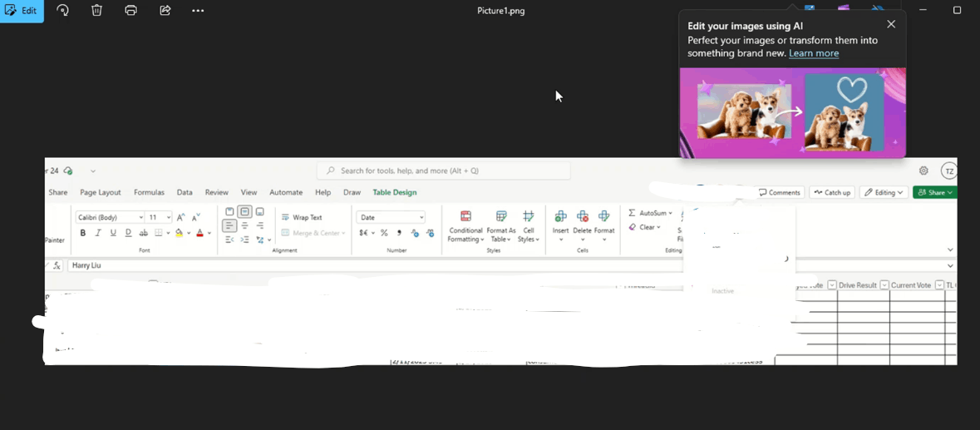Open the Cell Styles gallery
Viewport: 980px width, 430px height.
point(528,226)
